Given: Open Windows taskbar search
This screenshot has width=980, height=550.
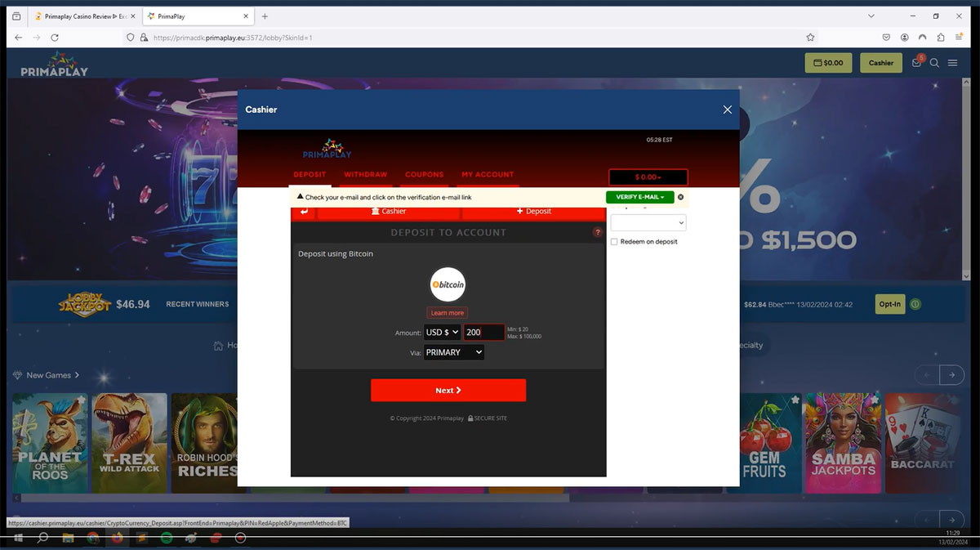Looking at the screenshot, I should pos(43,539).
